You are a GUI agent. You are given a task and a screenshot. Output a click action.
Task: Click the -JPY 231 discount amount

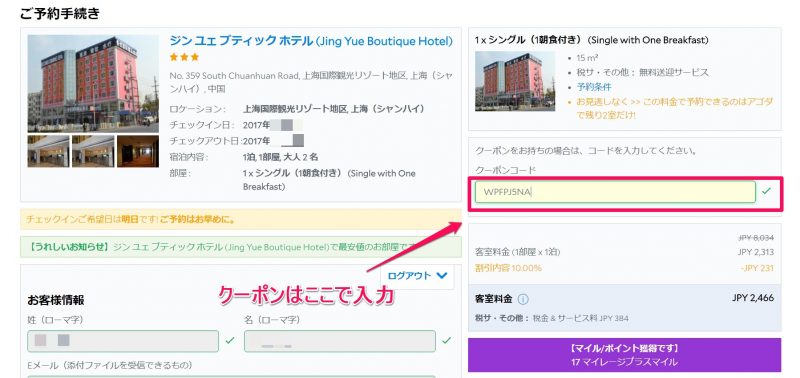(756, 268)
